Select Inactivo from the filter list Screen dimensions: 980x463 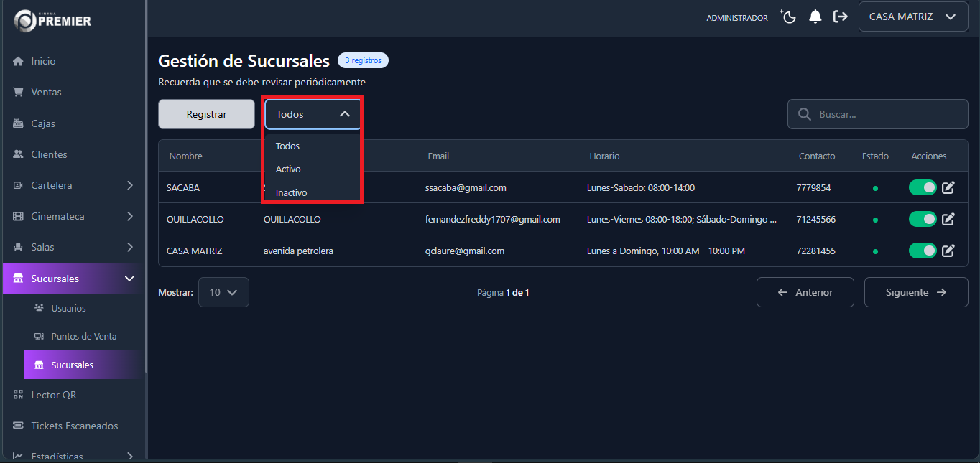[x=292, y=192]
